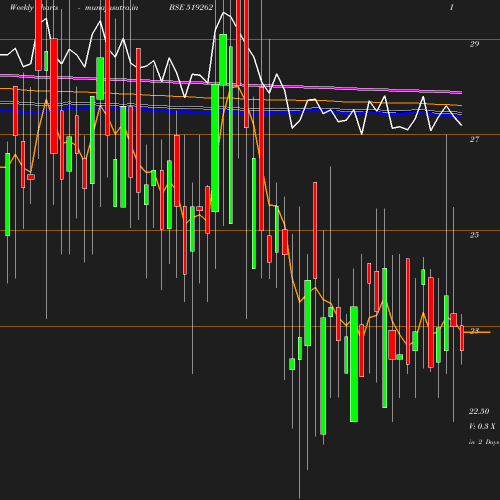
Task: Click the price axis label '25'
Action: point(474,235)
